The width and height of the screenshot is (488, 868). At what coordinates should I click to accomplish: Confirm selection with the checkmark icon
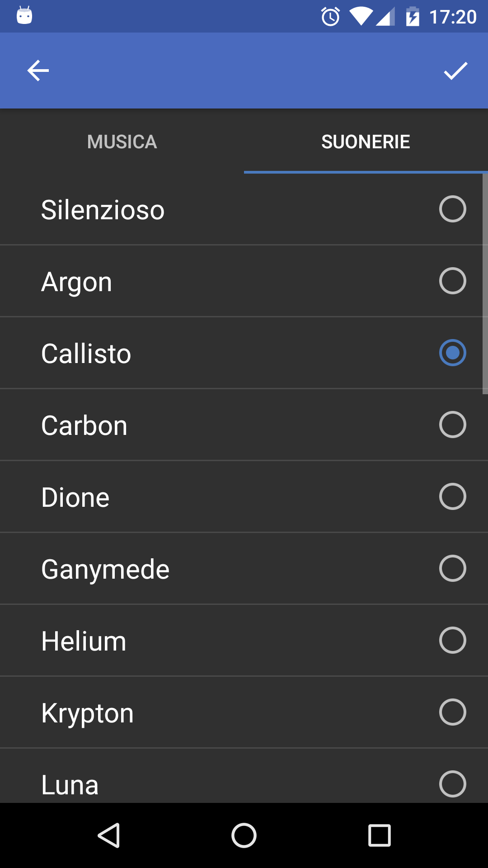pos(455,71)
